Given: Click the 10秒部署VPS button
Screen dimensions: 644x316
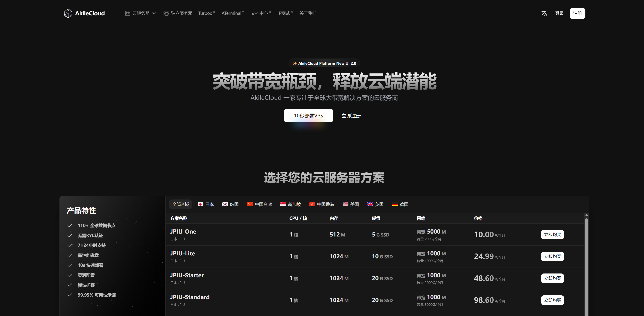Looking at the screenshot, I should click(308, 115).
